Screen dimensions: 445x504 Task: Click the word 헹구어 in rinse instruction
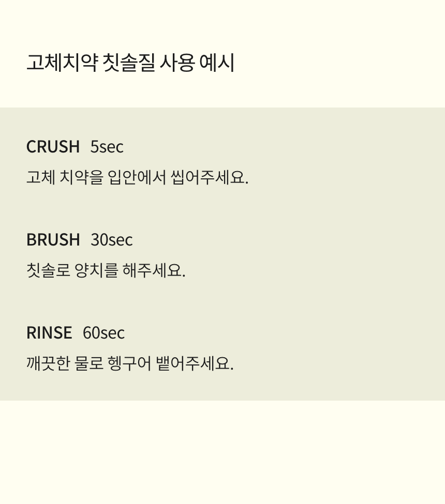pyautogui.click(x=129, y=363)
